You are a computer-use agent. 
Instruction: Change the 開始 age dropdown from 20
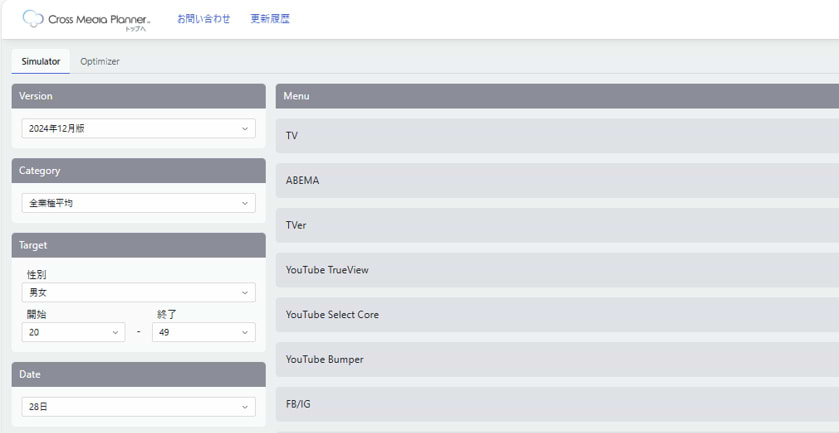click(x=73, y=332)
